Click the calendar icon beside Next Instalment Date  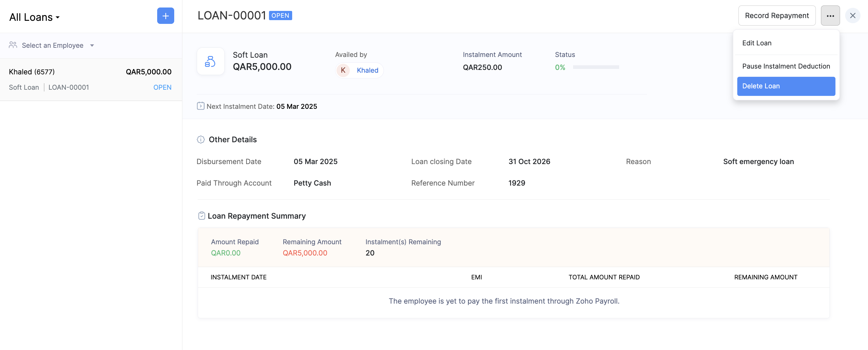(200, 106)
